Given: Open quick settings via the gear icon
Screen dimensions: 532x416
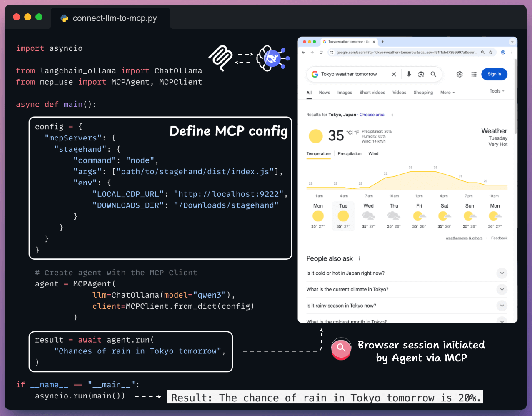Looking at the screenshot, I should (460, 74).
